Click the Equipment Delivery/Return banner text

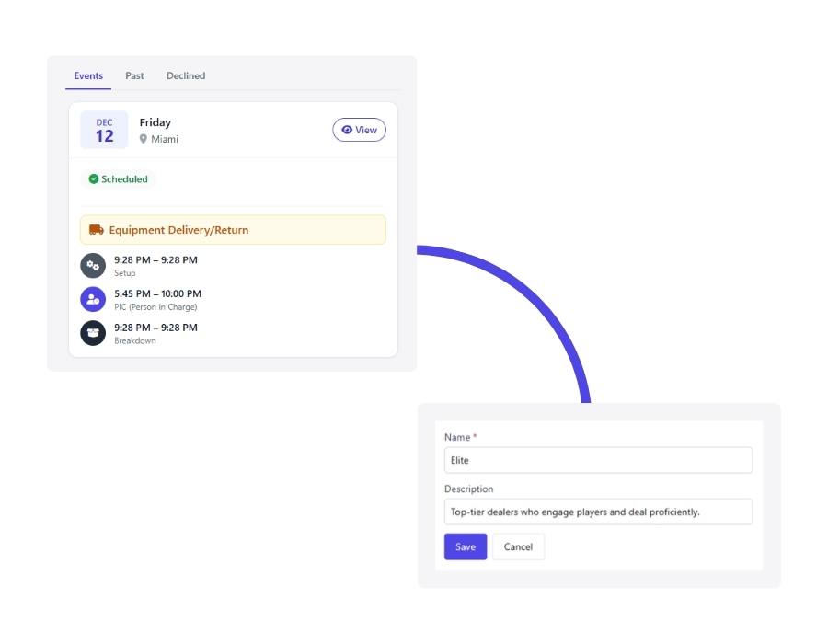[178, 230]
